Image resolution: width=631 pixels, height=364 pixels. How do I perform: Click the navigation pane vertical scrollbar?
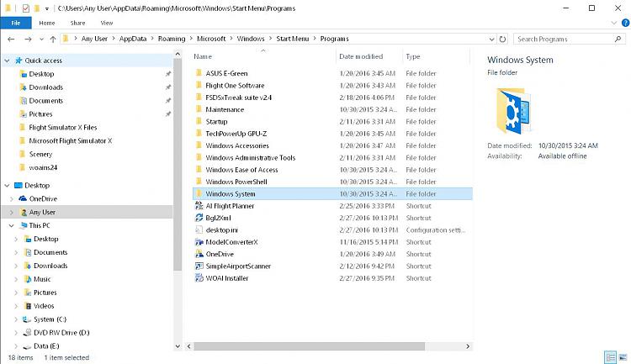tap(178, 164)
